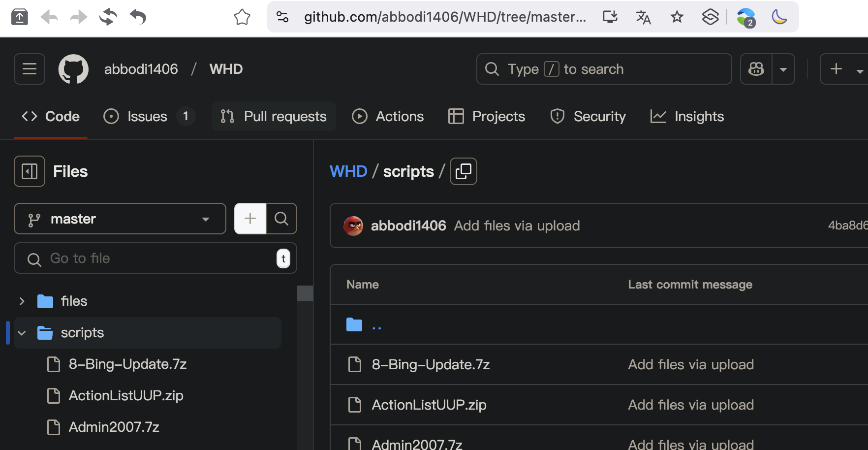Screen dimensions: 868x450
Task: Click the Issues count badge 1
Action: [186, 117]
